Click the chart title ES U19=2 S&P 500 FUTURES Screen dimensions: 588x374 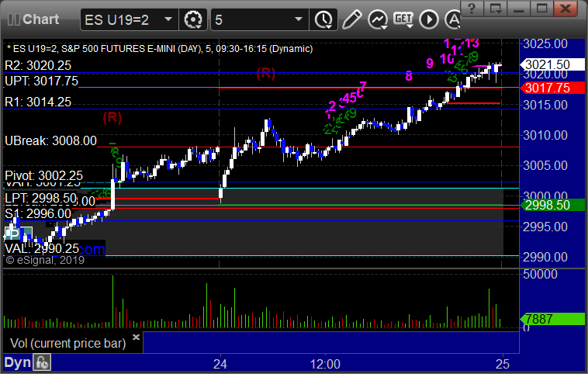click(x=160, y=49)
